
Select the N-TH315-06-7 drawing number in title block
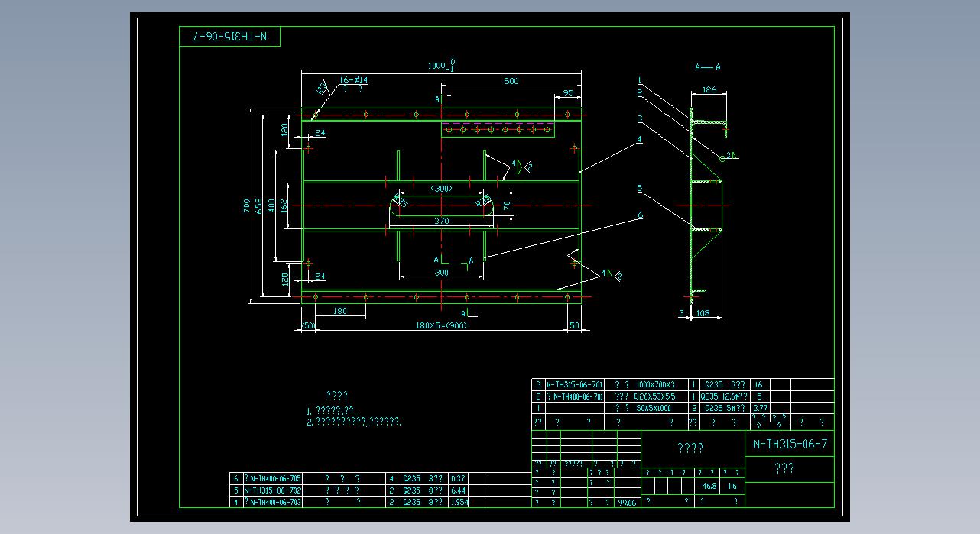(x=790, y=444)
